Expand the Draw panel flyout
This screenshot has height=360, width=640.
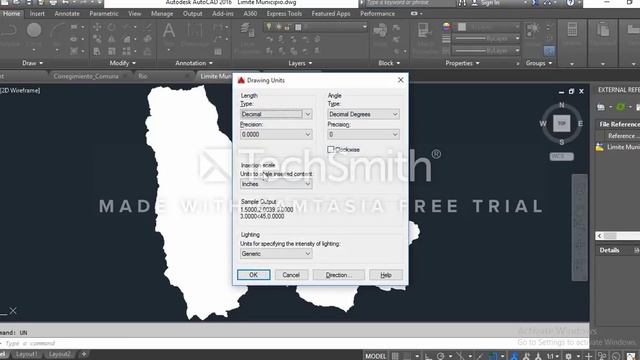coord(33,63)
